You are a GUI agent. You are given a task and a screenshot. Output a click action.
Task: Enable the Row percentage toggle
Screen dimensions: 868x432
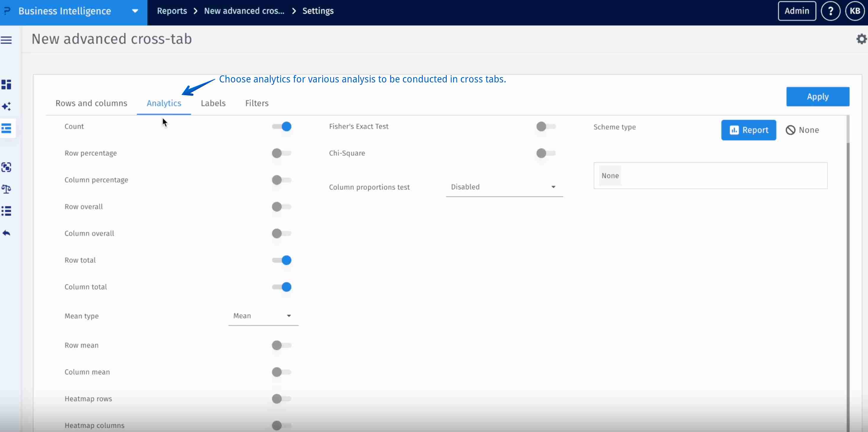pos(282,153)
